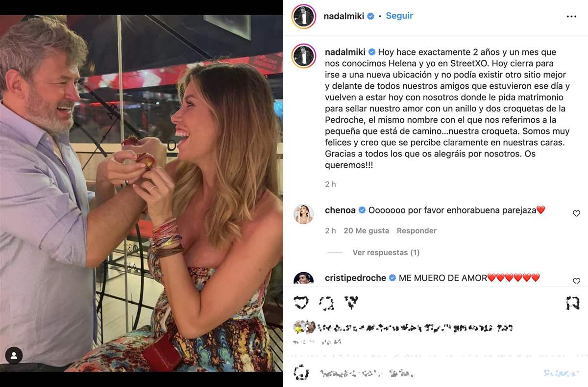Reply to chenoa using Responder
This screenshot has height=387, width=588.
[416, 230]
